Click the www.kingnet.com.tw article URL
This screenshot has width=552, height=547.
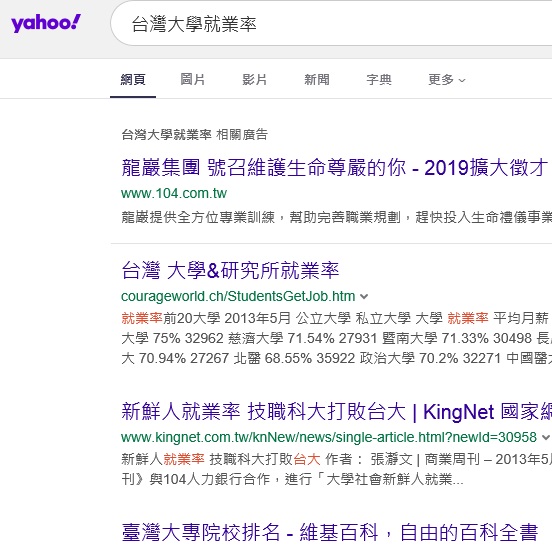point(329,438)
